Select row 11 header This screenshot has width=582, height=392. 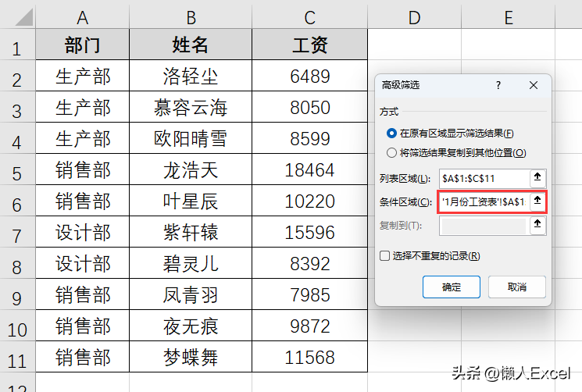(17, 357)
